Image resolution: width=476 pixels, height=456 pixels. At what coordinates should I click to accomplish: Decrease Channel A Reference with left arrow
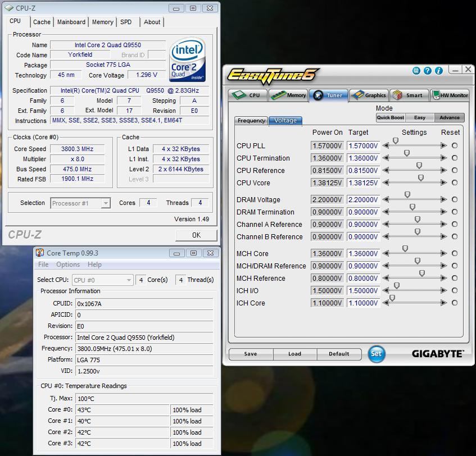click(386, 224)
